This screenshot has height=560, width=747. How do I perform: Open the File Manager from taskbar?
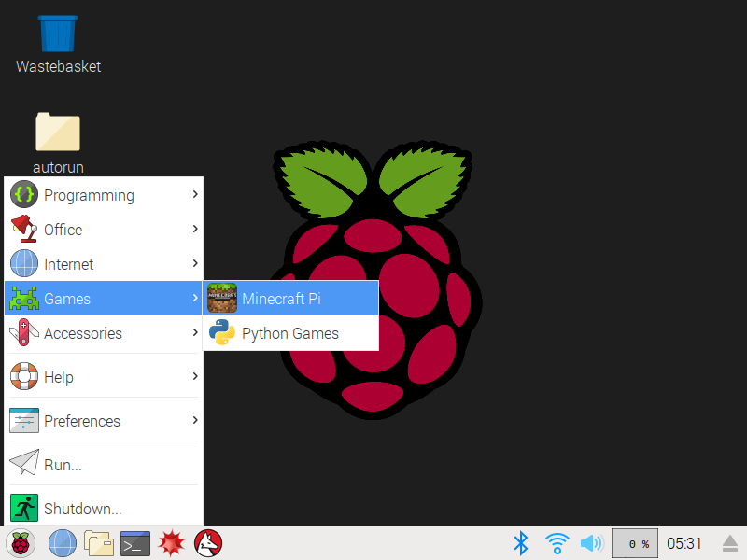point(99,543)
